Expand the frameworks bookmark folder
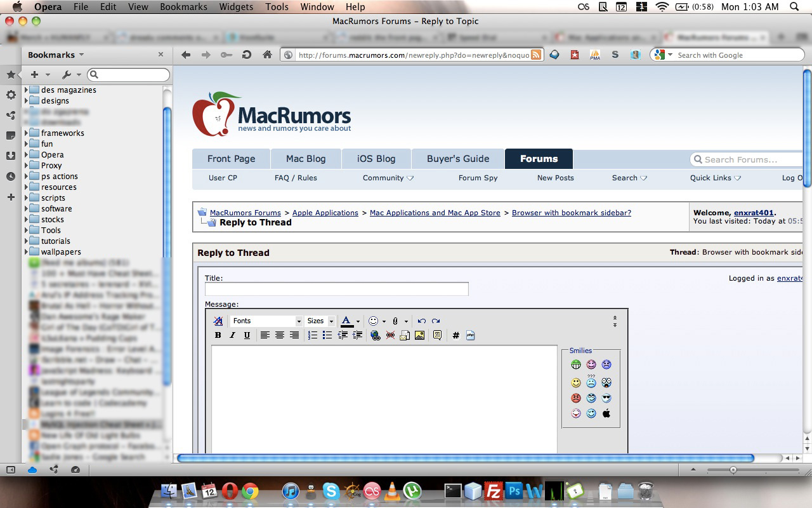Viewport: 812px width, 508px height. pyautogui.click(x=27, y=133)
